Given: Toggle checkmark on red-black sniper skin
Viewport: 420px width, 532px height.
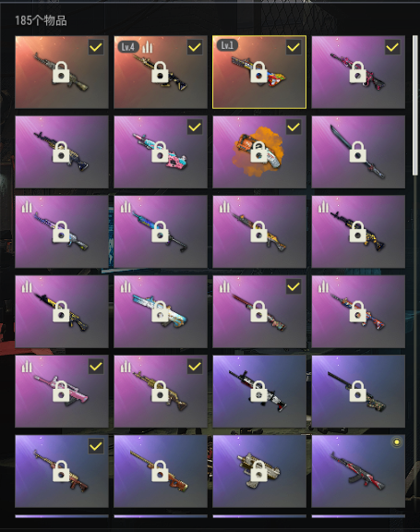Looking at the screenshot, I should (294, 286).
